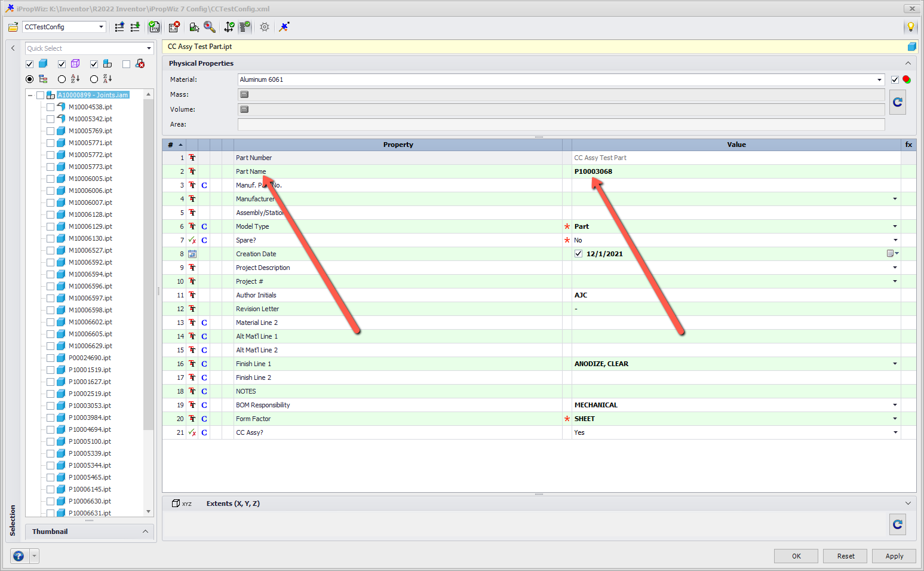Click the delete properties document icon
The height and width of the screenshot is (571, 924).
click(x=173, y=27)
